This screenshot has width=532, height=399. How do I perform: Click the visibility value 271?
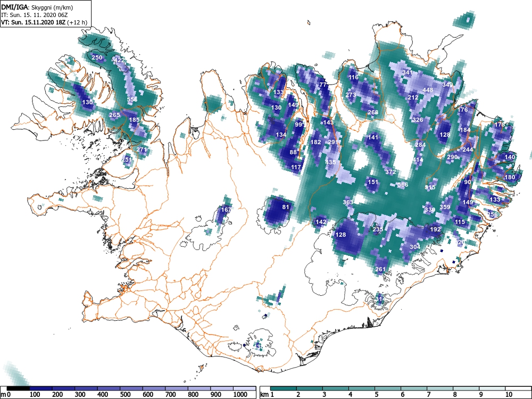[x=142, y=149]
